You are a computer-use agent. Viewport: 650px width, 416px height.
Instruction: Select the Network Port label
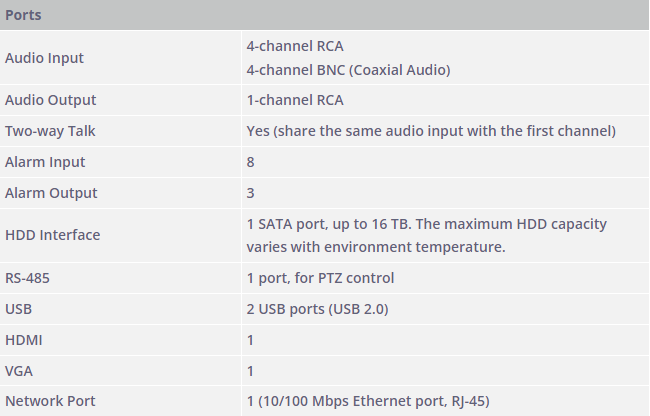tap(50, 401)
